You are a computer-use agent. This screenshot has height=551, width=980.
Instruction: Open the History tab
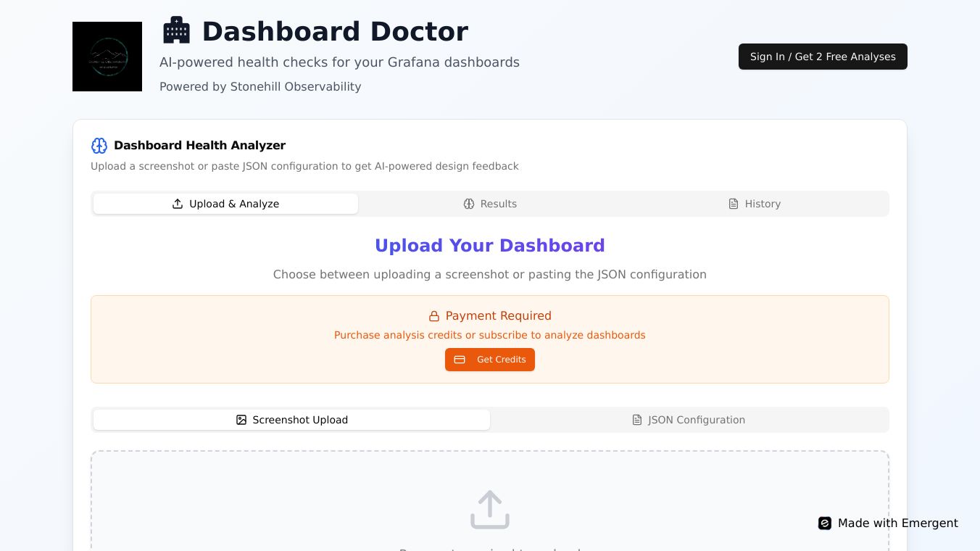pyautogui.click(x=755, y=204)
